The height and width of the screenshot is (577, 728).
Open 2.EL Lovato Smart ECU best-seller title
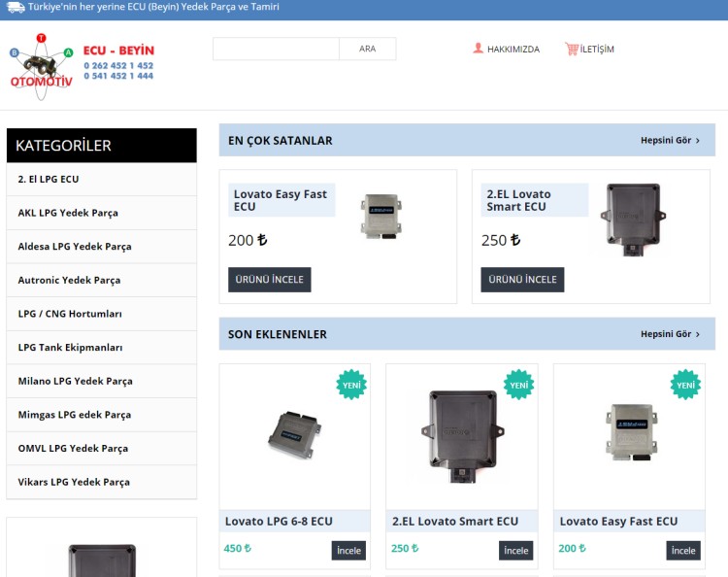coord(535,200)
